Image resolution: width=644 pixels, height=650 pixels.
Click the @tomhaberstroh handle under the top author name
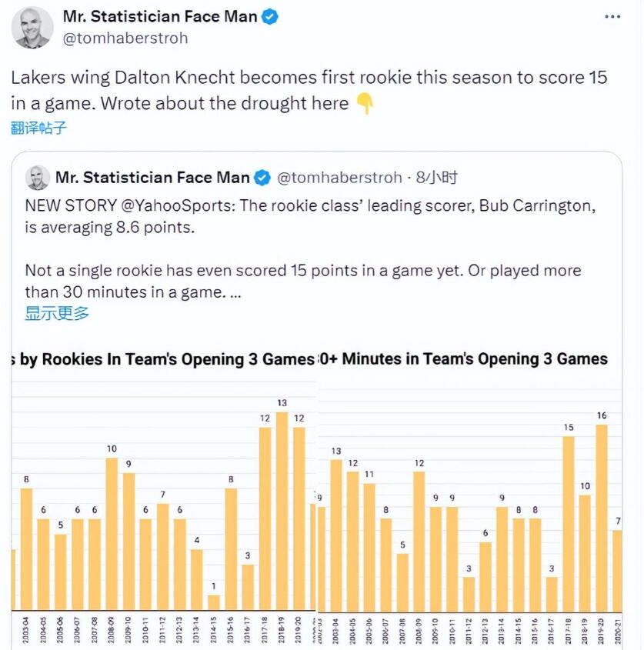pyautogui.click(x=125, y=38)
